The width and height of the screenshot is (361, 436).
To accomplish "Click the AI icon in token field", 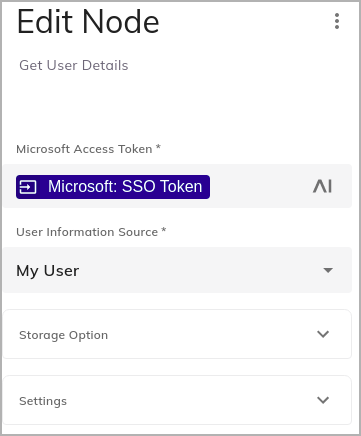I will coord(322,186).
